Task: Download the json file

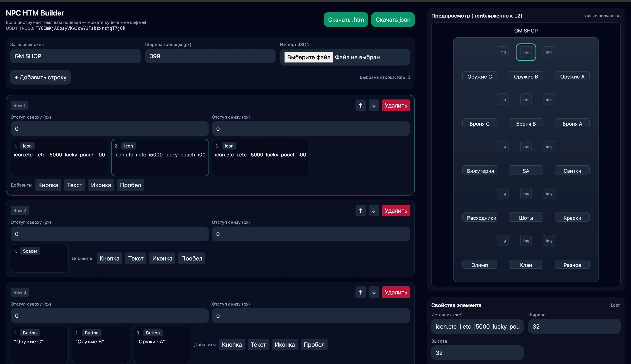Action: pyautogui.click(x=393, y=20)
